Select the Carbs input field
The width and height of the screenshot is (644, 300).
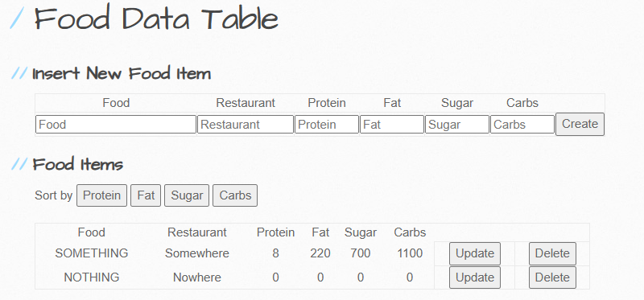(522, 125)
